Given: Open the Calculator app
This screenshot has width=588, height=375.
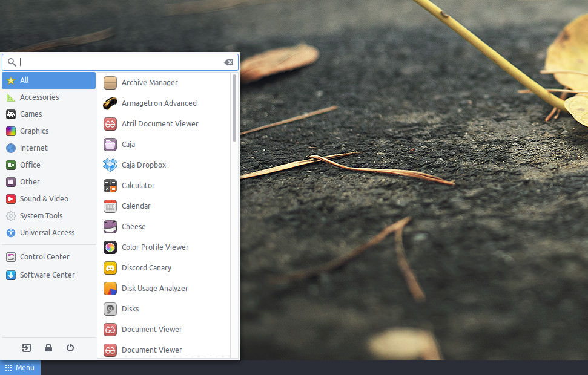Looking at the screenshot, I should click(x=164, y=186).
